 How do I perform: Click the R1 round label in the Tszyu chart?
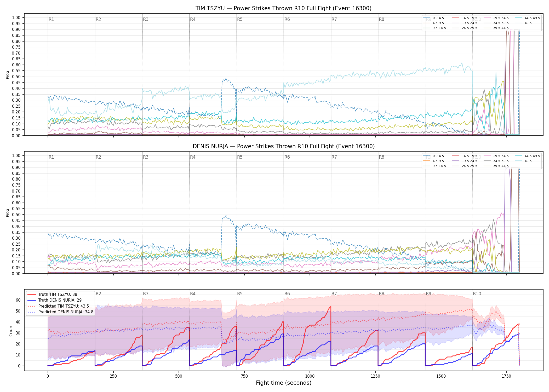point(51,19)
